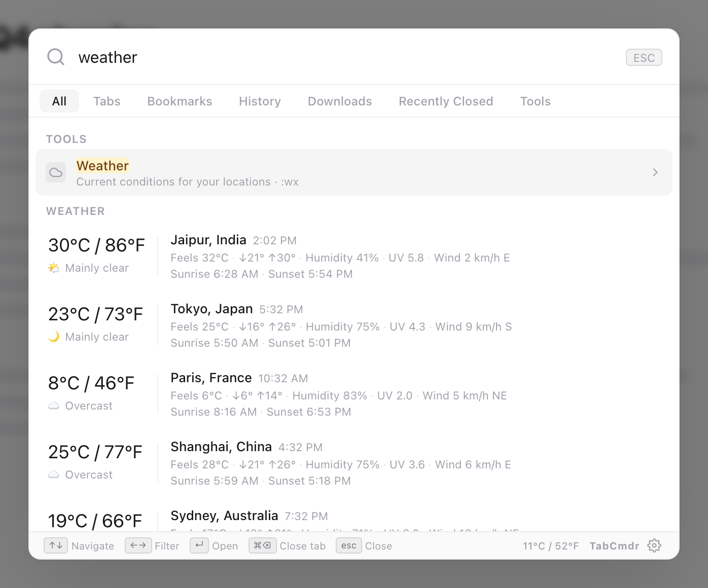Click the up-down Navigate key hint
This screenshot has width=708, height=588.
[56, 545]
